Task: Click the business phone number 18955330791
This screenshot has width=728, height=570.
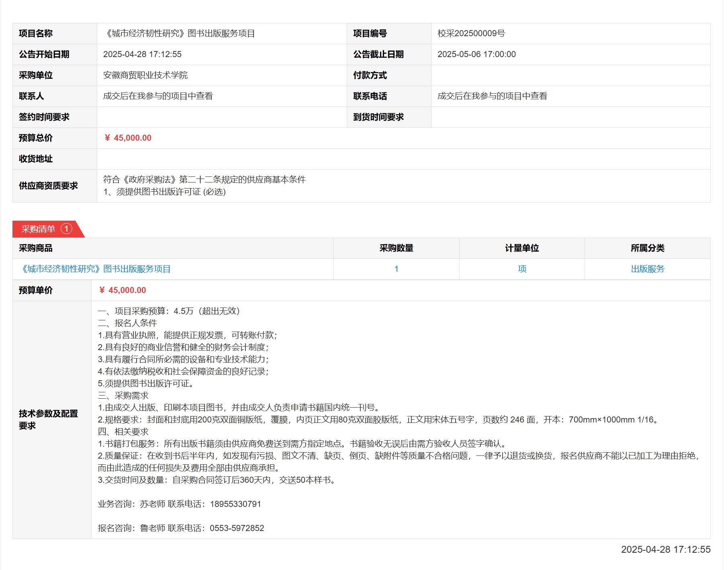Action: tap(235, 504)
